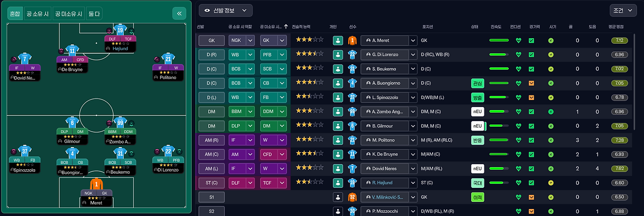The height and width of the screenshot is (216, 644).
Task: Sort by the 공 미소유 시 column header
Action: tap(271, 27)
